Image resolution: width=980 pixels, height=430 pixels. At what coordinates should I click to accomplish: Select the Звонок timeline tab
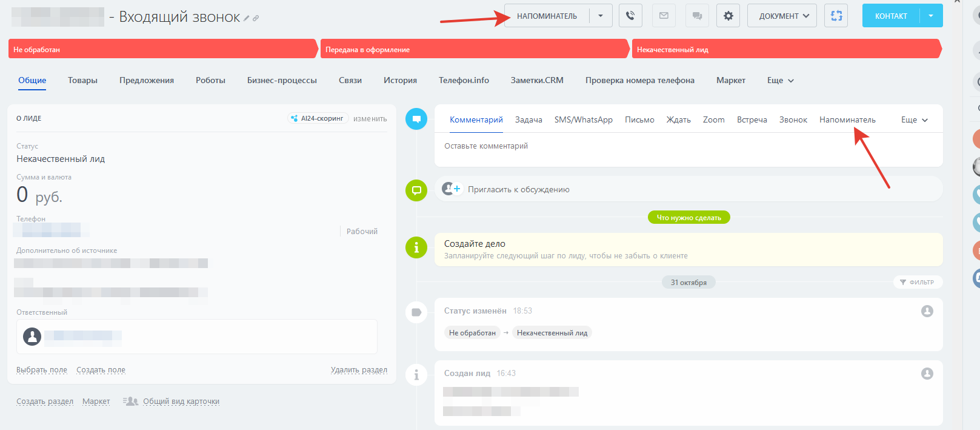click(x=793, y=119)
